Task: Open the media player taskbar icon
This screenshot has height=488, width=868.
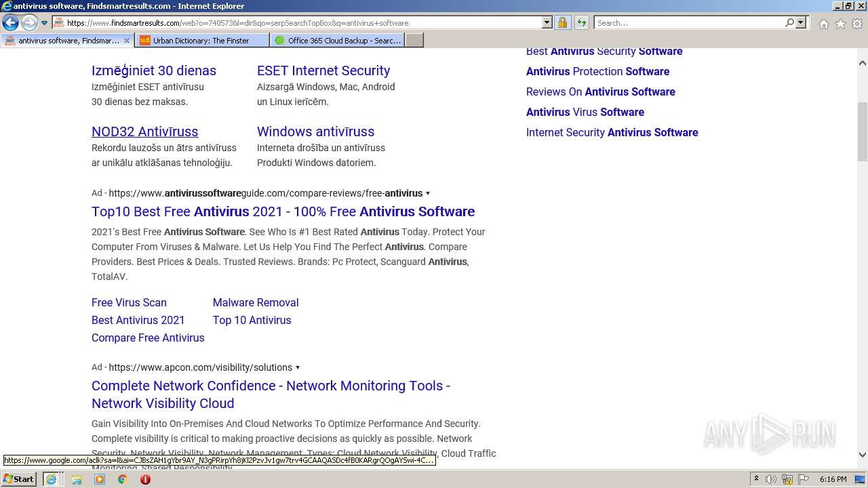Action: pyautogui.click(x=100, y=479)
